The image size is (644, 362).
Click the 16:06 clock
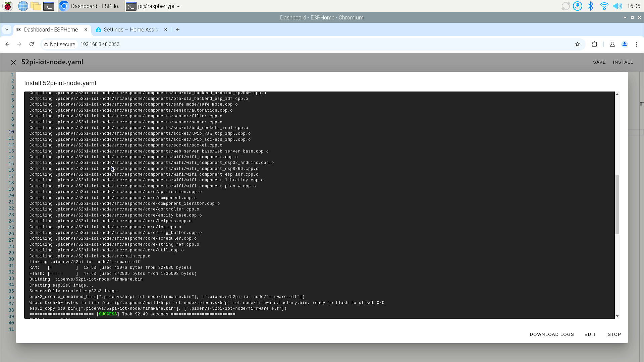(x=634, y=6)
